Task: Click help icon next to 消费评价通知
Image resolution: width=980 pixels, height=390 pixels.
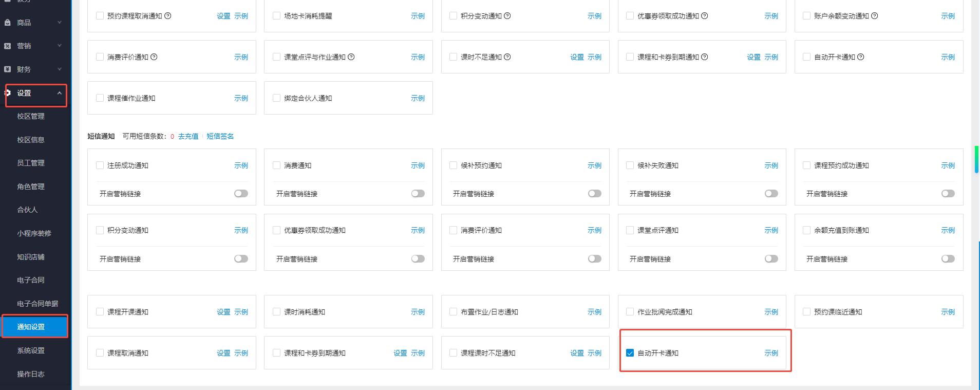Action: [154, 57]
